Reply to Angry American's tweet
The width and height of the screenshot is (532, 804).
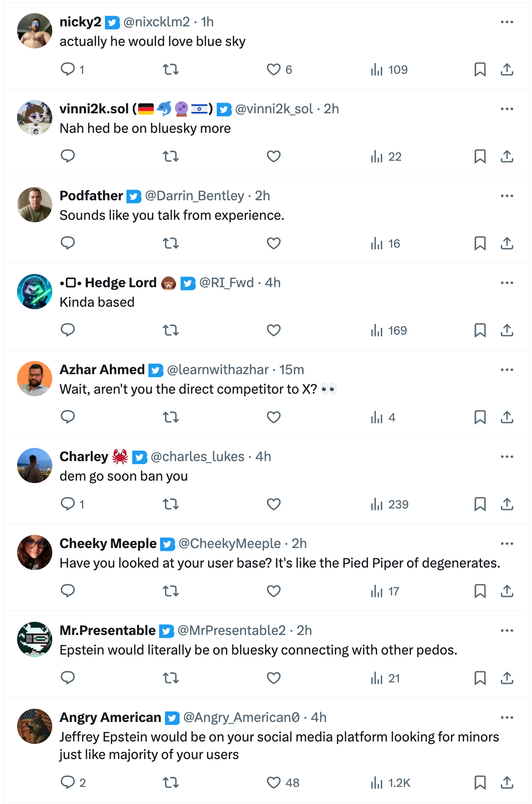point(68,783)
